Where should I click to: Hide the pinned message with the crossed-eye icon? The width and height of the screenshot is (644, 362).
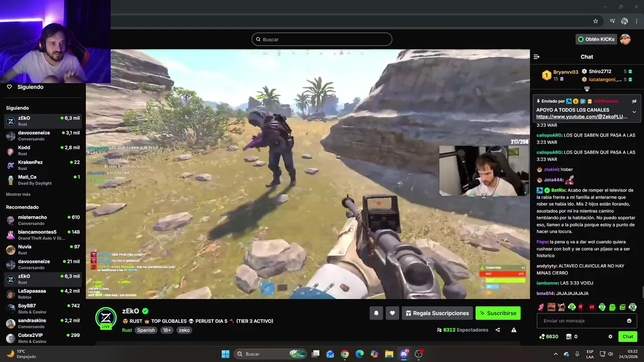(634, 101)
